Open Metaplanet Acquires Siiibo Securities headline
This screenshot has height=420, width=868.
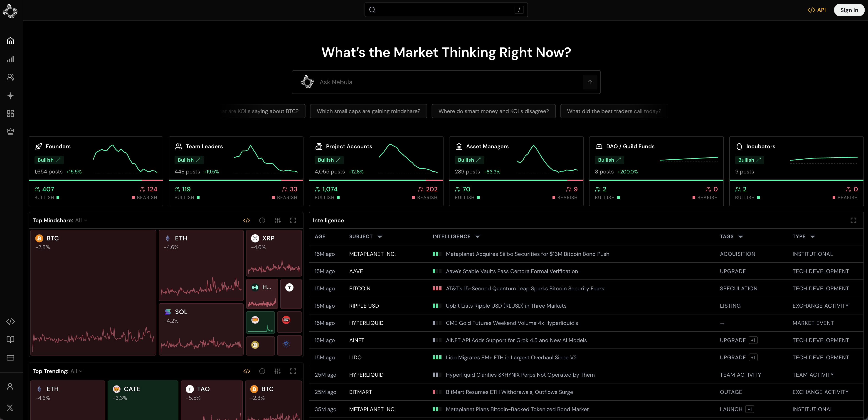point(527,254)
